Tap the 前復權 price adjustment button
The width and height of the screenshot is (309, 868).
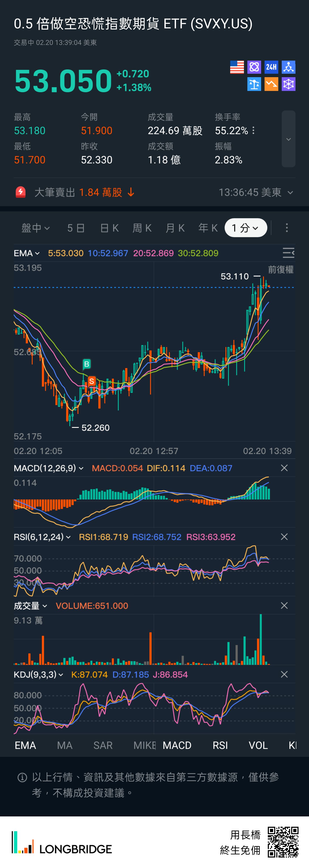[280, 269]
